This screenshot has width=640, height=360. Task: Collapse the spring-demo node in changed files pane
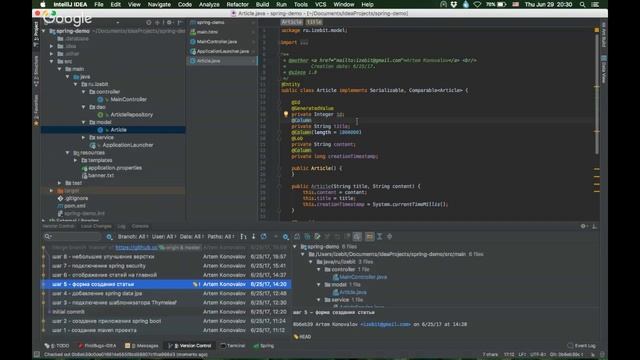(x=295, y=247)
